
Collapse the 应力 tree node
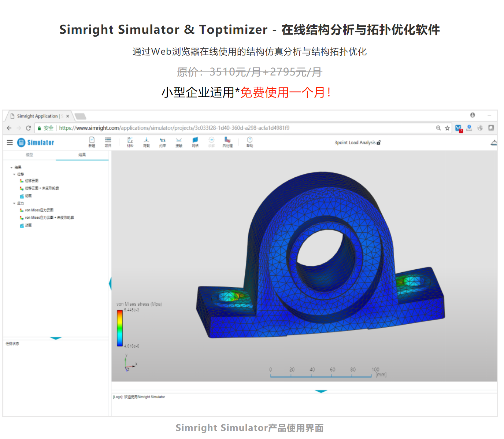tap(14, 203)
